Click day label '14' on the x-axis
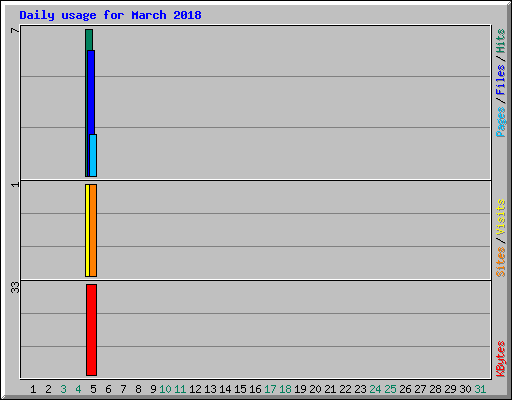 tap(225, 389)
